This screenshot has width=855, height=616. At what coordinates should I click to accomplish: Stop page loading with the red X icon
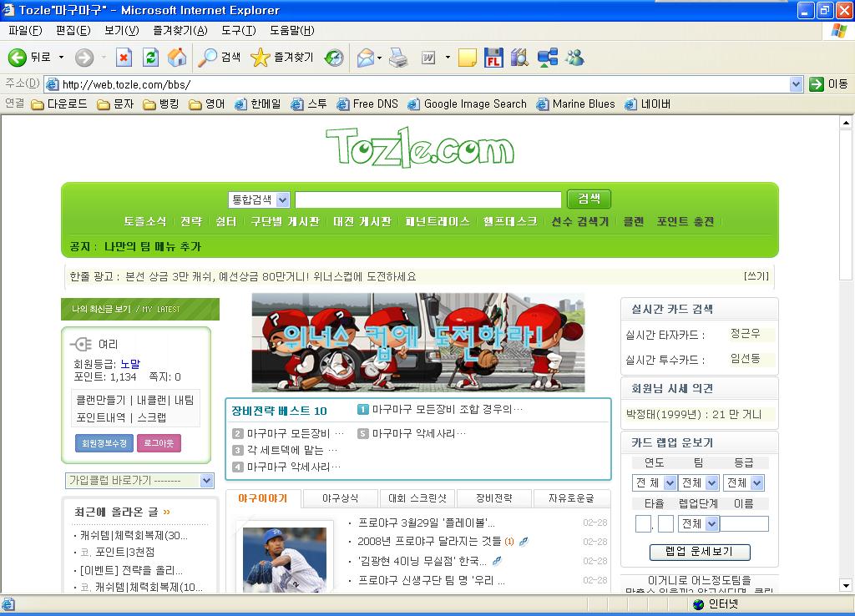pos(124,58)
